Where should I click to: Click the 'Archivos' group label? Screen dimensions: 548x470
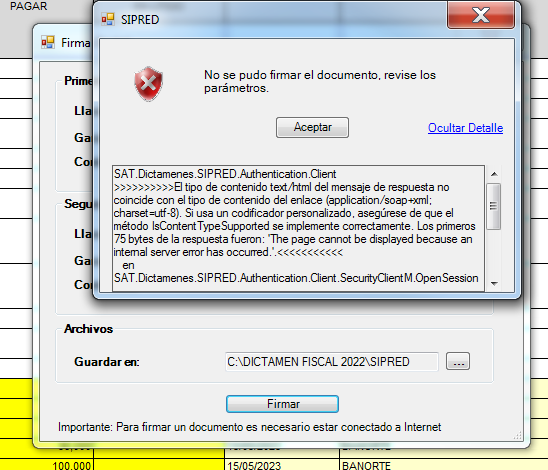pyautogui.click(x=88, y=329)
